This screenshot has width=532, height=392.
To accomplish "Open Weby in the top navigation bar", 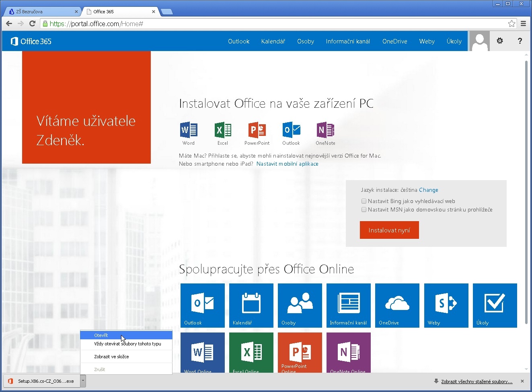I will point(427,41).
